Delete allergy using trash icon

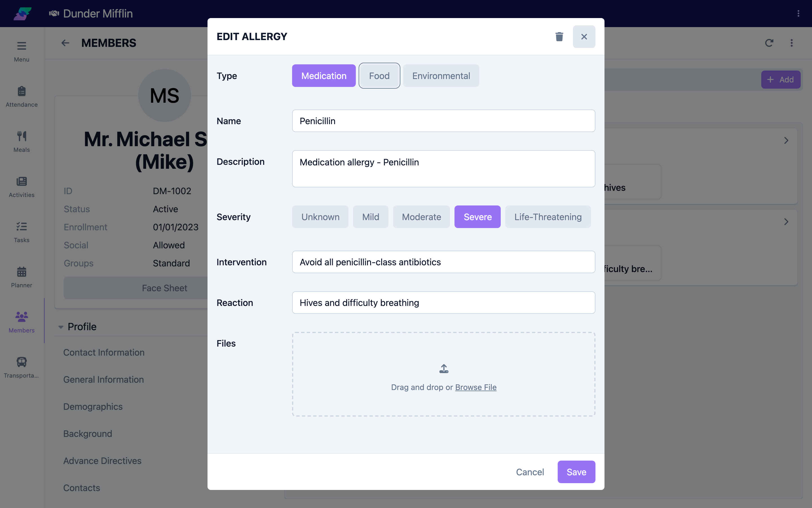[559, 37]
